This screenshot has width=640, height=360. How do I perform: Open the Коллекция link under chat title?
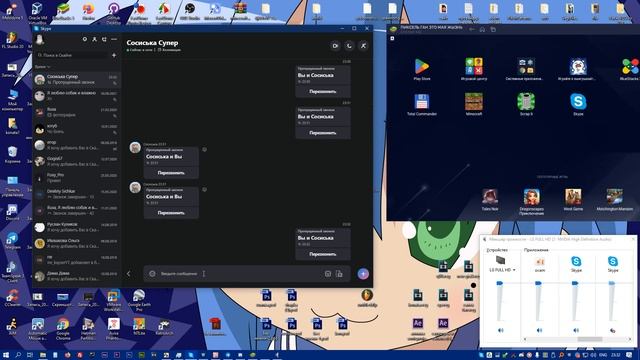click(x=169, y=50)
